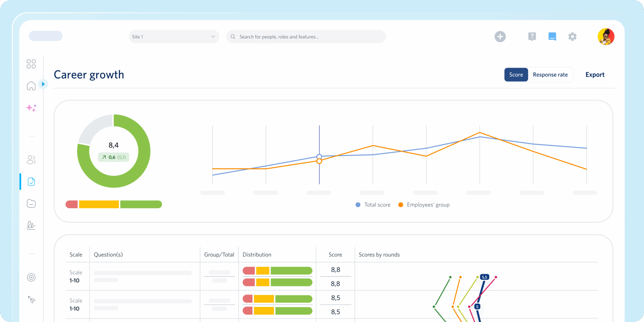Open the people section in sidebar
644x322 pixels.
point(31,160)
